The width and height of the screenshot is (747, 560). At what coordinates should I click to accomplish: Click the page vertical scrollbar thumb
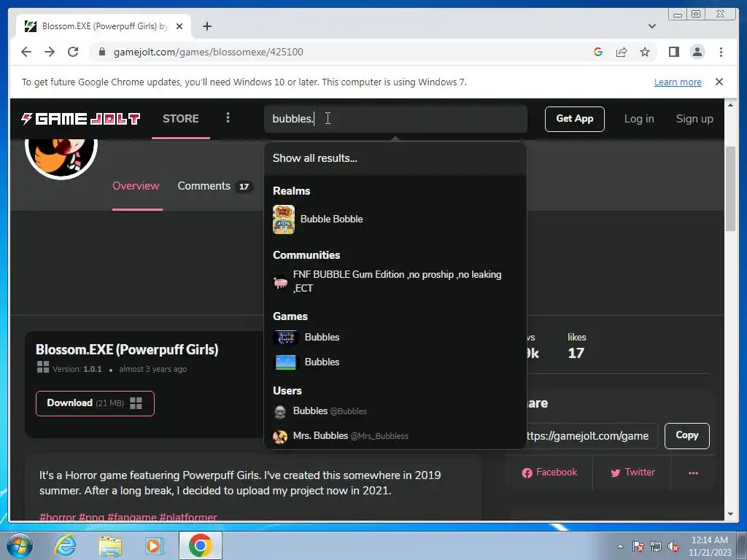pos(730,189)
